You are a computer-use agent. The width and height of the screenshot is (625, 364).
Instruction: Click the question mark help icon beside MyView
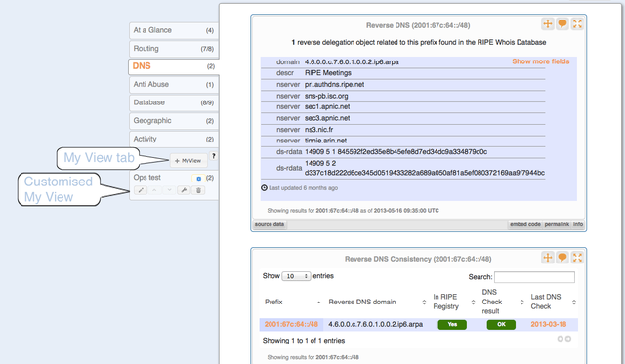tap(214, 156)
